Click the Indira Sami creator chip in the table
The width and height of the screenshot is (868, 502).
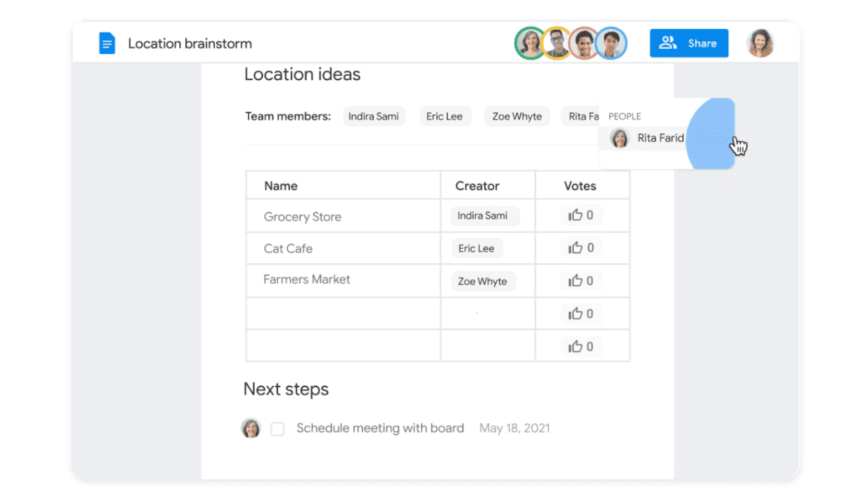(484, 215)
